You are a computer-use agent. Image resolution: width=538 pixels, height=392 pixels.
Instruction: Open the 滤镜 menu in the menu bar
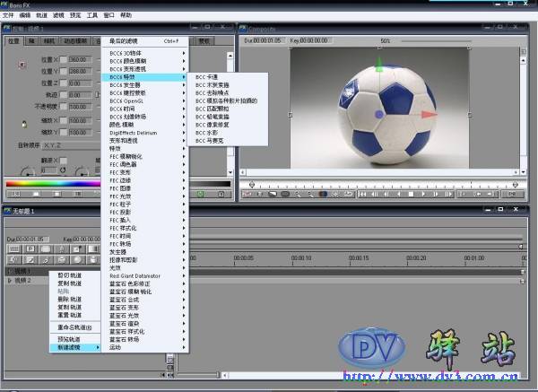pyautogui.click(x=58, y=15)
